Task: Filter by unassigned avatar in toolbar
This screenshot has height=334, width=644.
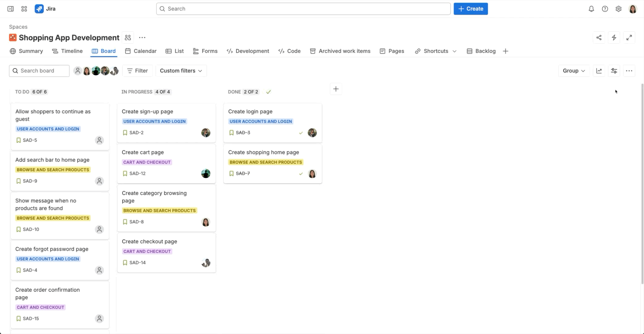Action: coord(78,71)
